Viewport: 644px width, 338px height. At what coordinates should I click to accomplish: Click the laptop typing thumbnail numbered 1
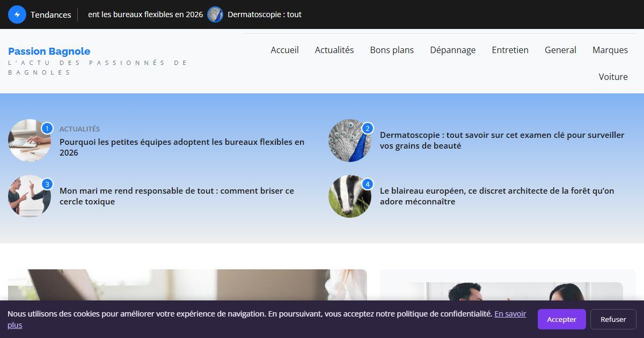(30, 141)
